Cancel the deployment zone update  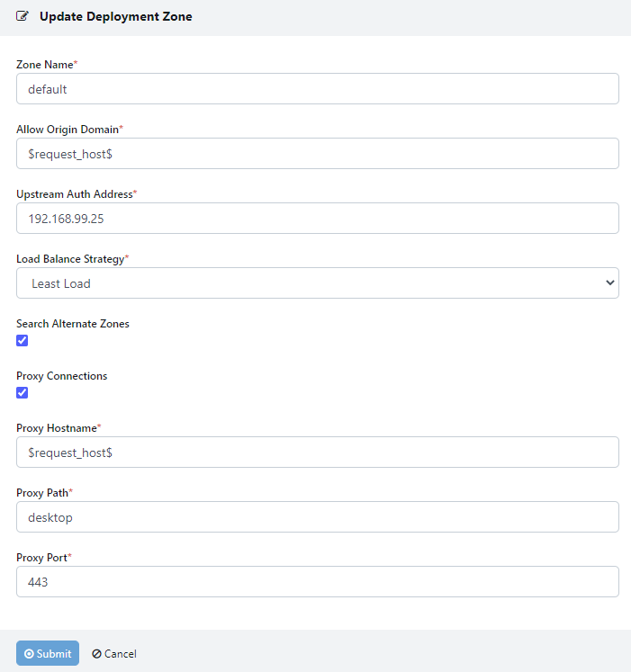114,654
